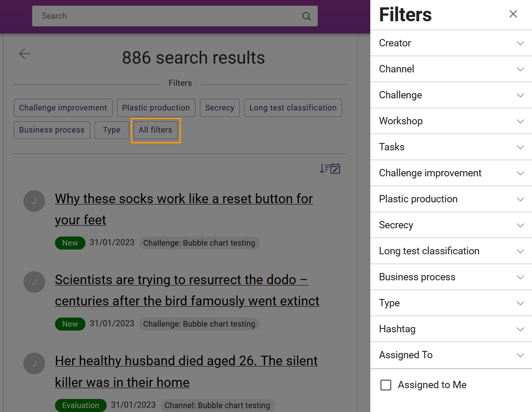Click the 31/01/2023 date on socks article
The height and width of the screenshot is (412, 532).
pos(112,243)
